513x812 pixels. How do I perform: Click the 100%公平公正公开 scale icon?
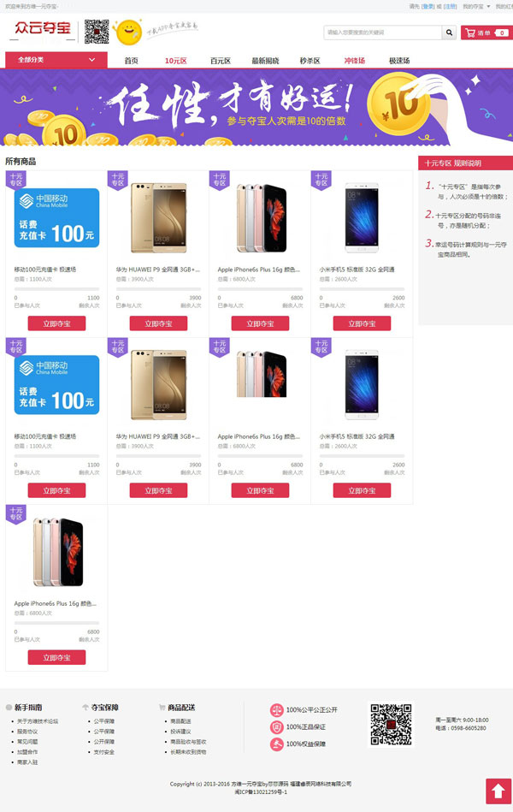click(x=276, y=710)
